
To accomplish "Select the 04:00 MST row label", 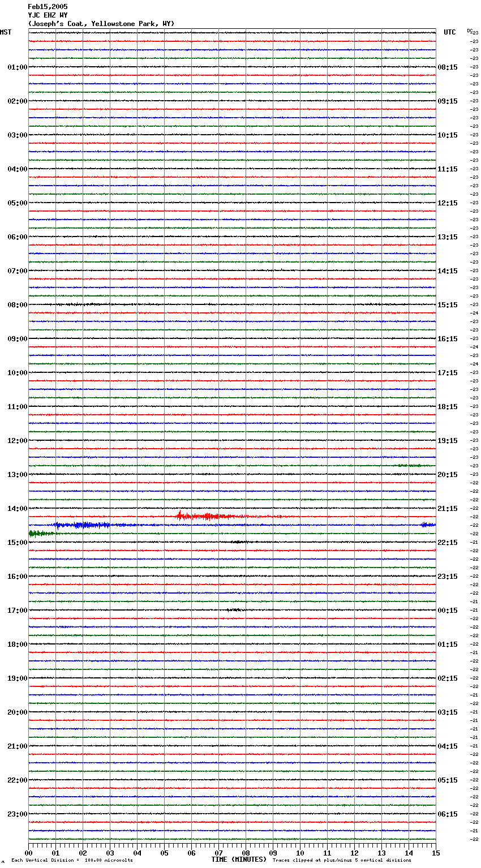I will point(17,169).
